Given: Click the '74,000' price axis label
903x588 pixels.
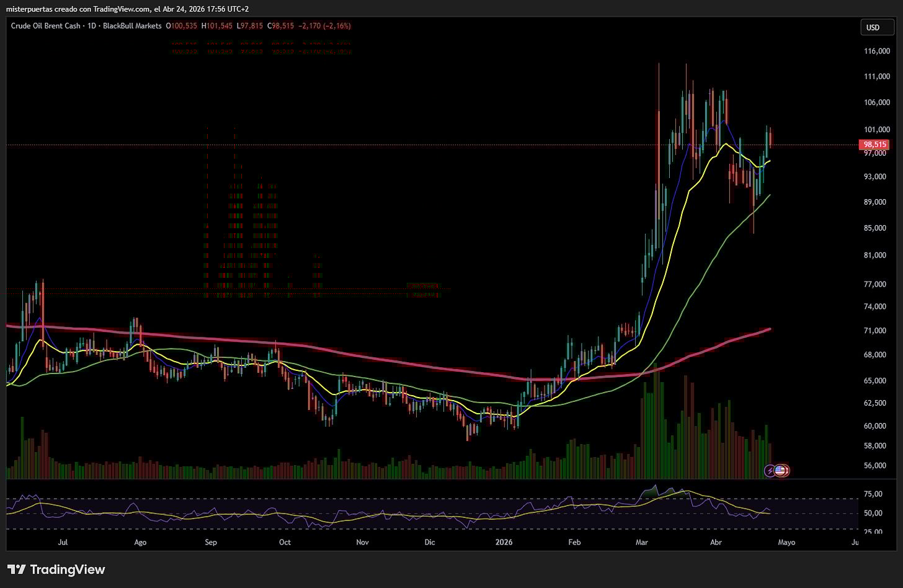Looking at the screenshot, I should tap(876, 306).
